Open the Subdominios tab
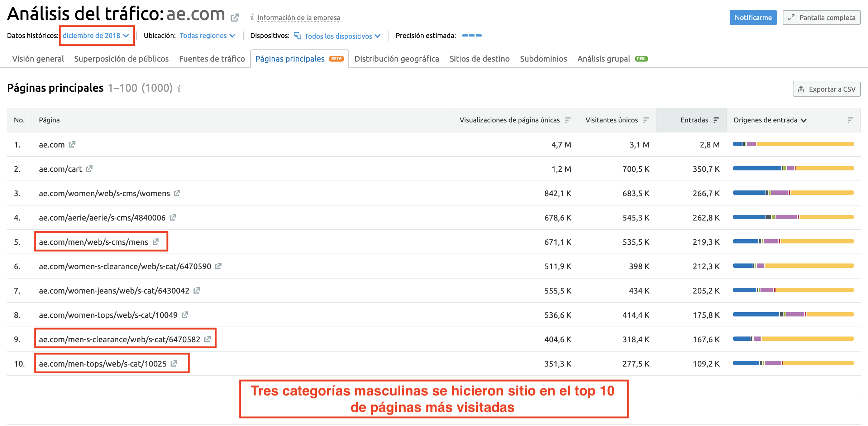Screen dimensions: 868x426 543,59
